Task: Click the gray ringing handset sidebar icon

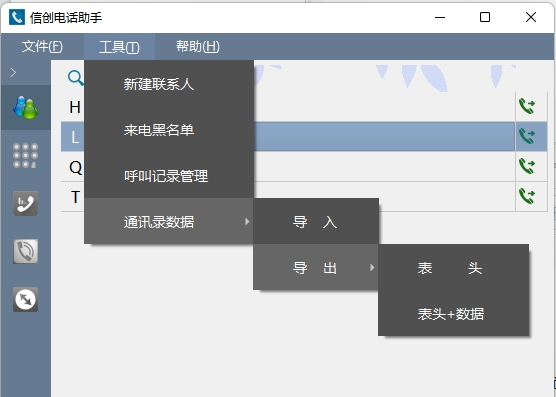Action: point(26,251)
